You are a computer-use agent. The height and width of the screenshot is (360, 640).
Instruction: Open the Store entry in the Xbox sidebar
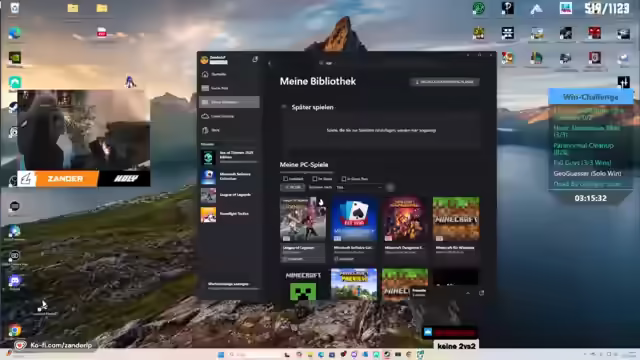229,130
